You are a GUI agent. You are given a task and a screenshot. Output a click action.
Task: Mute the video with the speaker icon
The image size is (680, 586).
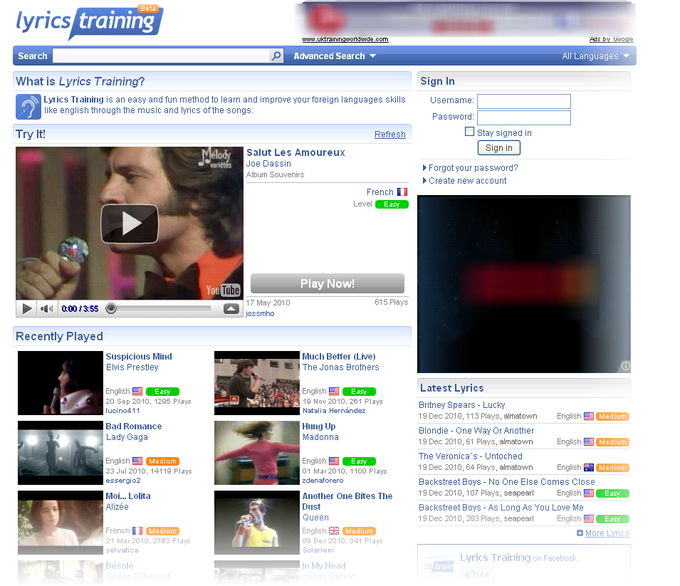click(x=46, y=308)
